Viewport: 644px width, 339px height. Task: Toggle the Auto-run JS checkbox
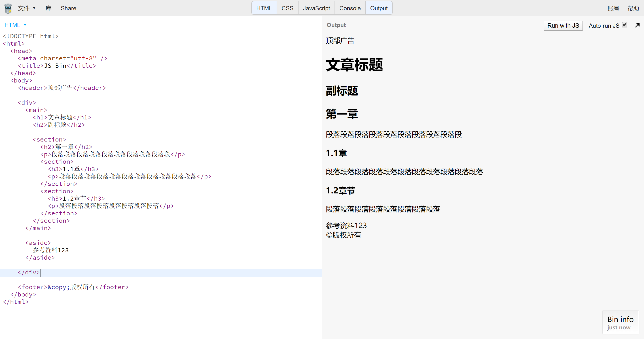pos(625,25)
